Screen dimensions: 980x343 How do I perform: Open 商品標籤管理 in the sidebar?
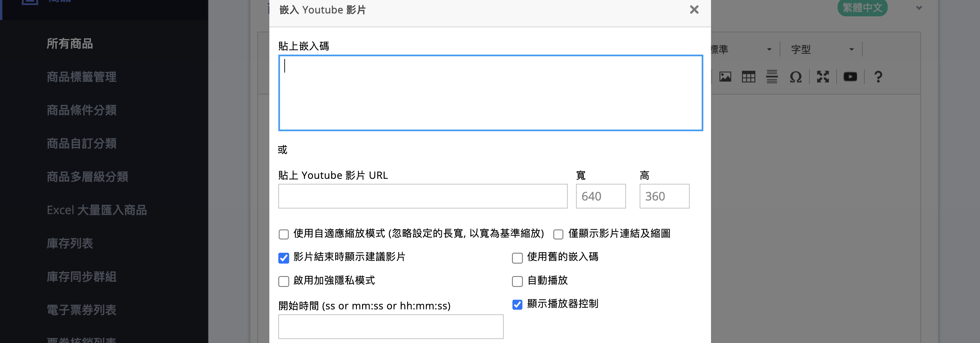81,77
